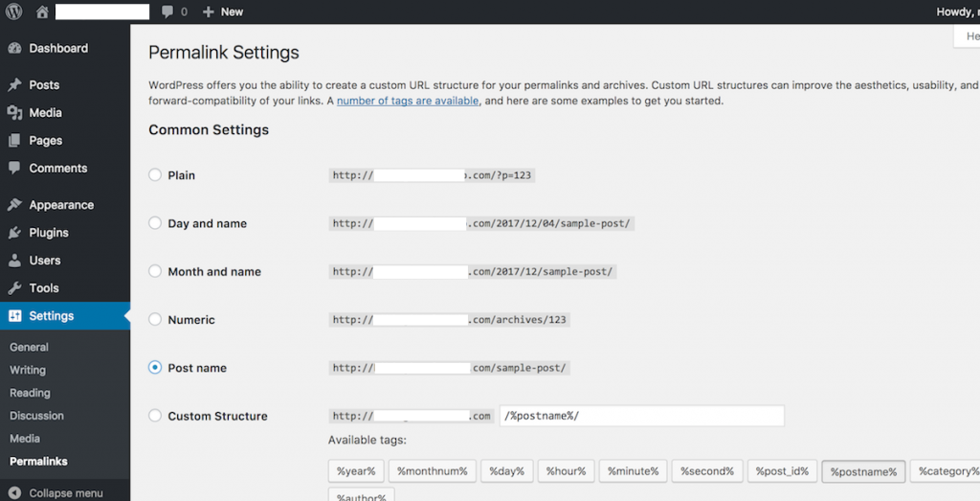Select the Numeric radio option
Screen dimensions: 980x501
click(155, 319)
